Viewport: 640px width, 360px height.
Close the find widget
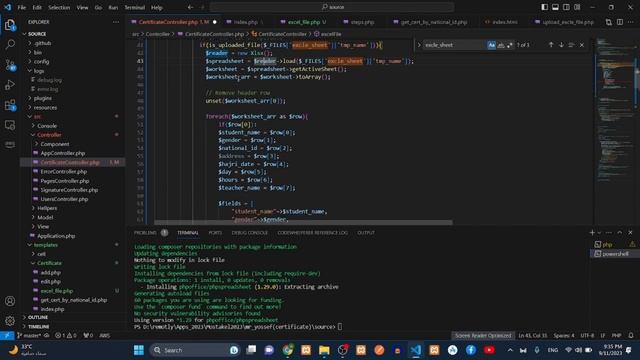point(582,45)
